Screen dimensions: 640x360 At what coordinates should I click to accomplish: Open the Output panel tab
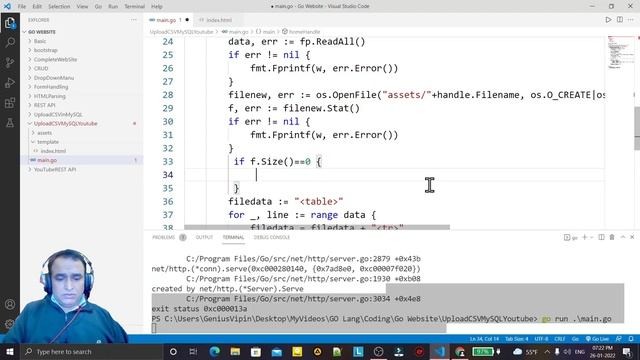(204, 237)
